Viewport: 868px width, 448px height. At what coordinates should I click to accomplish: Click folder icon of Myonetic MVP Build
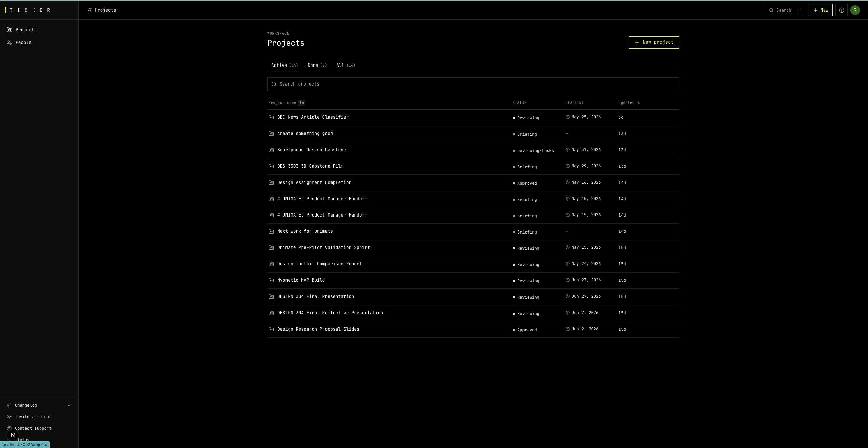point(271,280)
